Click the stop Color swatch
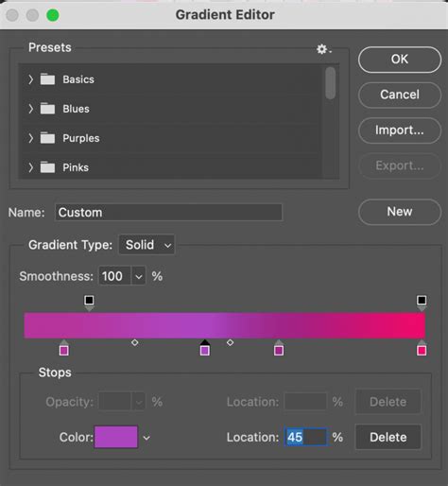 pyautogui.click(x=116, y=437)
